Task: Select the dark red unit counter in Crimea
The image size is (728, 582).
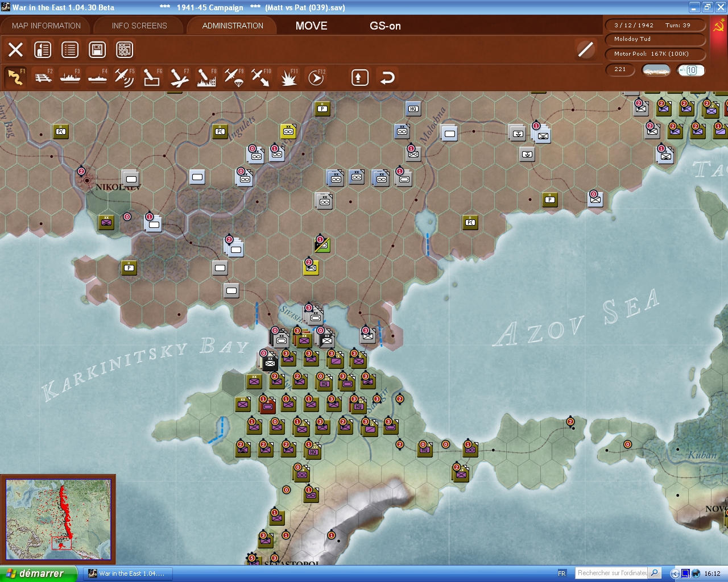Action: pyautogui.click(x=267, y=405)
